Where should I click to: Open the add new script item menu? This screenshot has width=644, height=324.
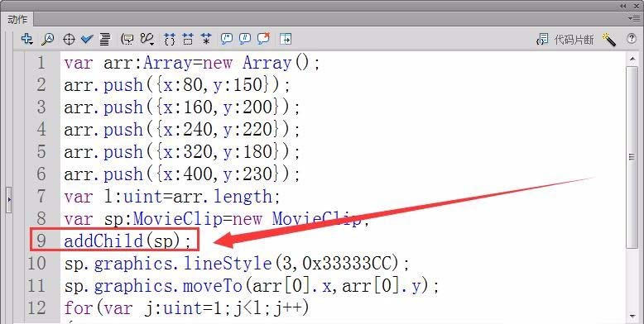[x=26, y=39]
